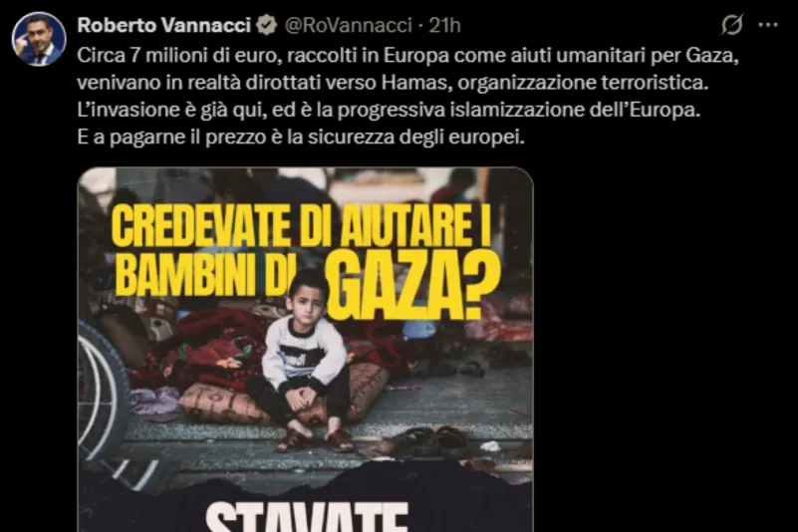The width and height of the screenshot is (798, 532).
Task: Visit the @RoVannacci handle link
Action: [348, 25]
